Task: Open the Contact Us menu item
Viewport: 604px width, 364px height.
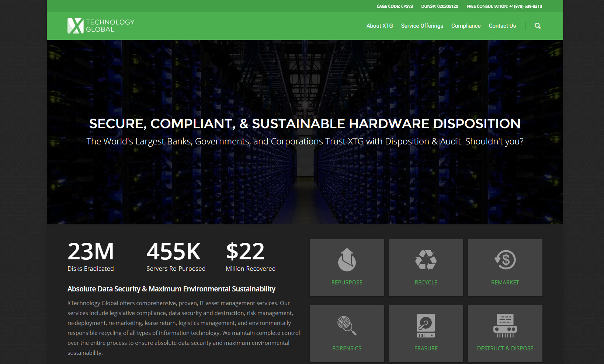Action: (x=502, y=26)
